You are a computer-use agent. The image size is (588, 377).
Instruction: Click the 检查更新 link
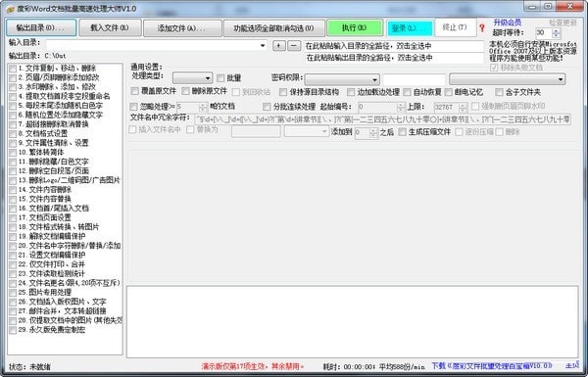[x=563, y=23]
